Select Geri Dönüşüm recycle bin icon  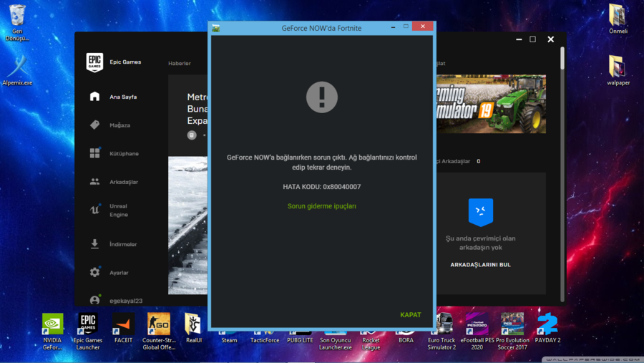pos(17,23)
